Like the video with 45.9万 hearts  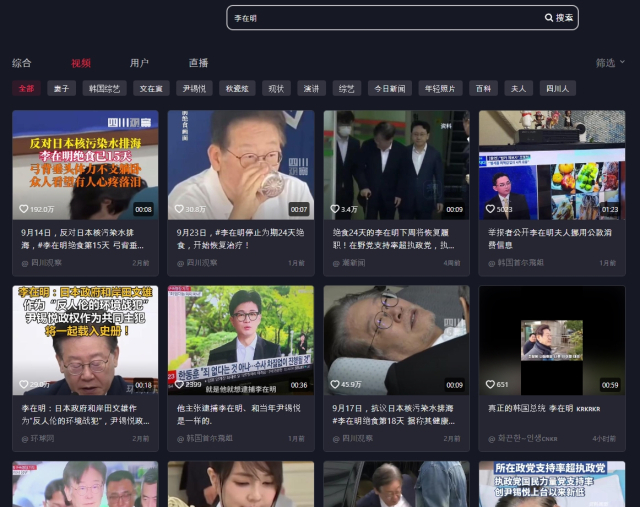click(335, 384)
